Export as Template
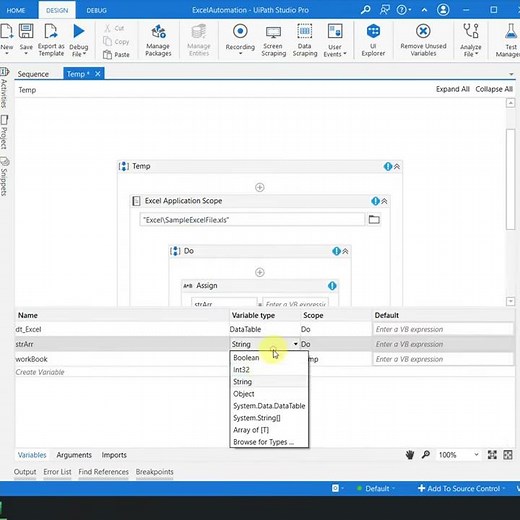This screenshot has height=520, width=520. (51, 40)
